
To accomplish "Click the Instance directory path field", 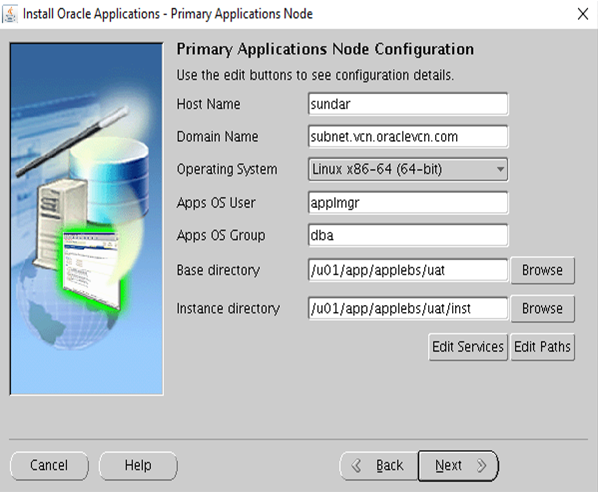I will click(x=408, y=308).
